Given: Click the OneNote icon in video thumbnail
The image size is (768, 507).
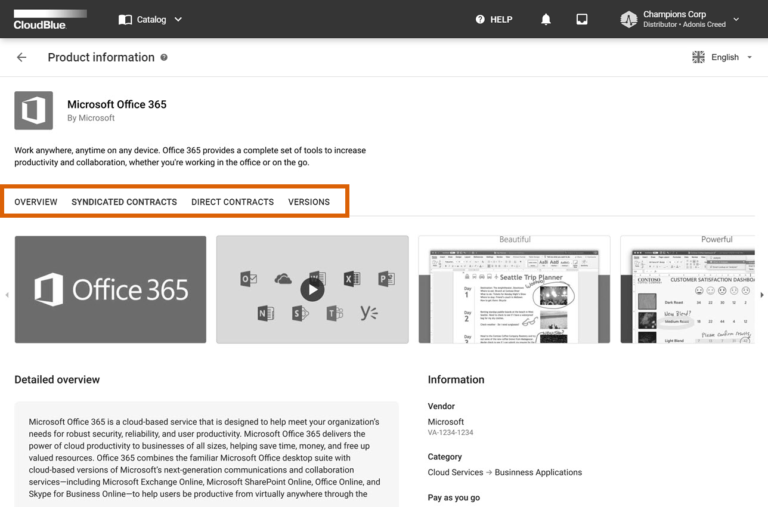Looking at the screenshot, I should 265,313.
